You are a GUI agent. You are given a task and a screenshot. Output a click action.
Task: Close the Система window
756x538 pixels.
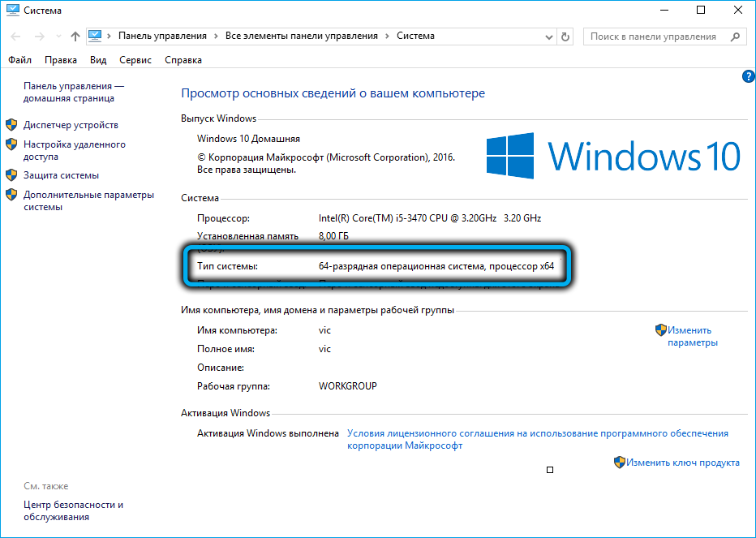coord(737,10)
